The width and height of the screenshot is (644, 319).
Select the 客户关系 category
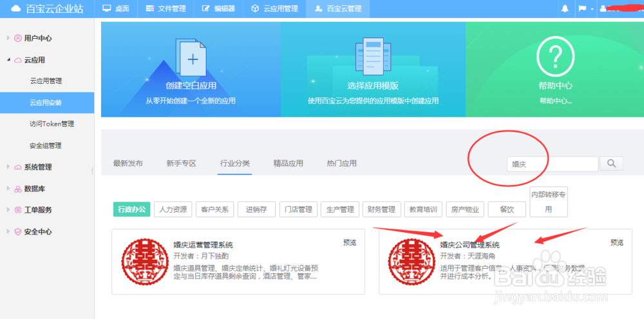click(215, 209)
